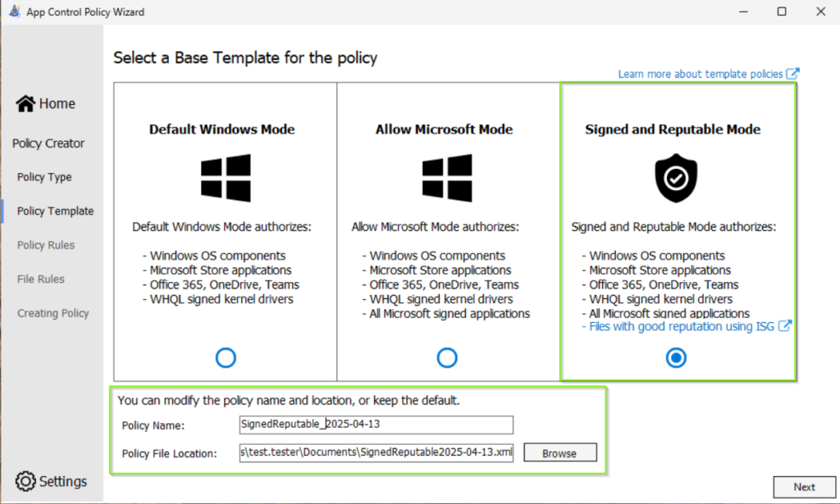Open Learn more about template policies link
Viewport: 840px width, 504px height.
[x=701, y=74]
